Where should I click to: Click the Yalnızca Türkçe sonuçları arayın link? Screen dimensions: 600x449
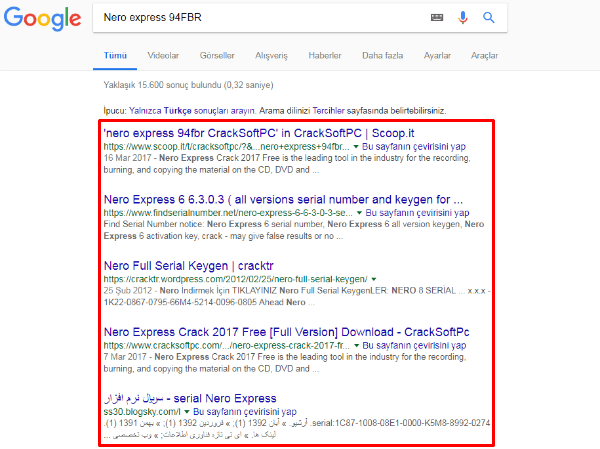click(x=192, y=111)
